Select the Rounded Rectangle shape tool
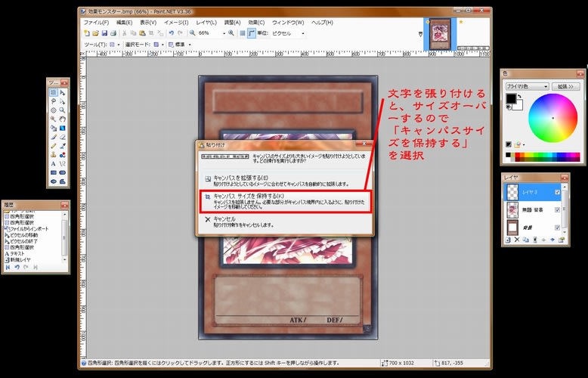Screen dimensions: 588x378 click(62, 173)
